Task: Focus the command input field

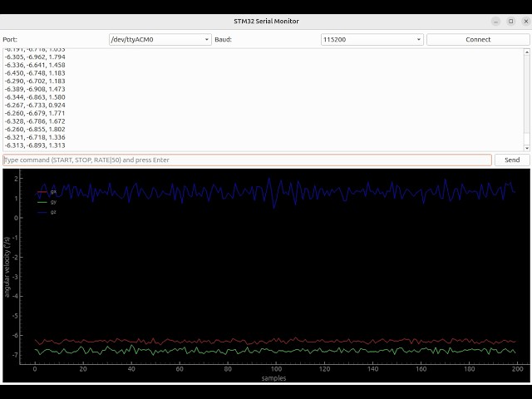Action: tap(248, 160)
